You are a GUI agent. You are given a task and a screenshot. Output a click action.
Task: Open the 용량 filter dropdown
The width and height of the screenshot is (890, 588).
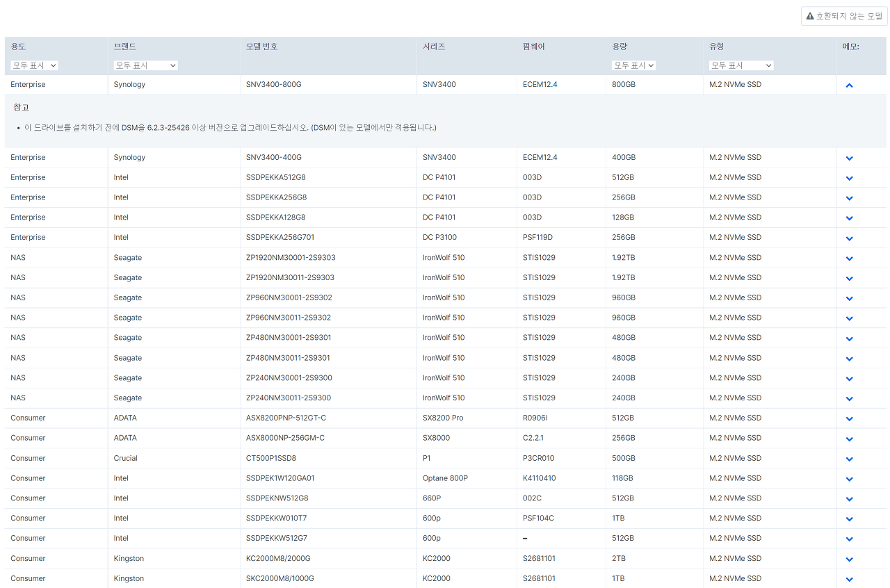coord(634,65)
